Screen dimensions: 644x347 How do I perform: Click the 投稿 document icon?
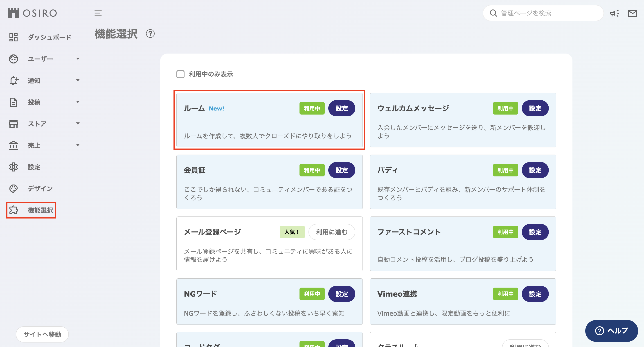(14, 102)
